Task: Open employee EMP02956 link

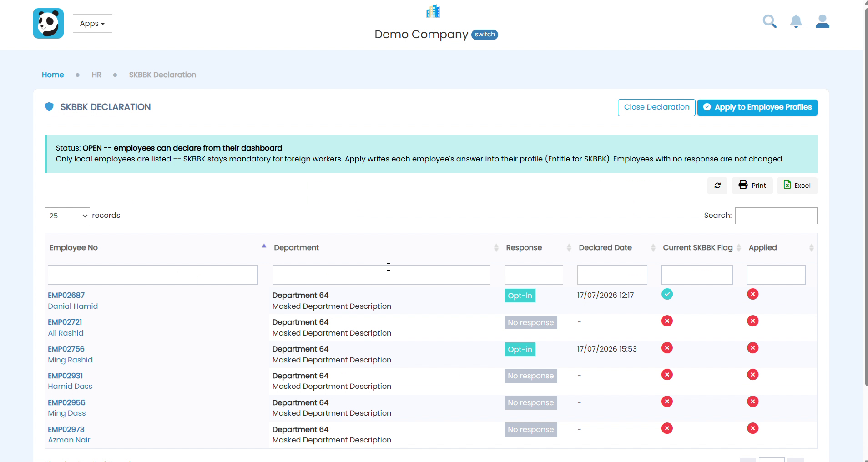Action: coord(66,403)
